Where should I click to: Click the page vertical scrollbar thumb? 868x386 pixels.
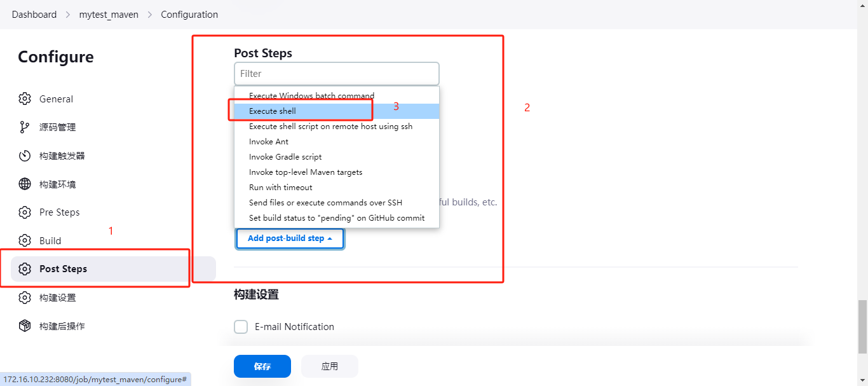tap(862, 326)
